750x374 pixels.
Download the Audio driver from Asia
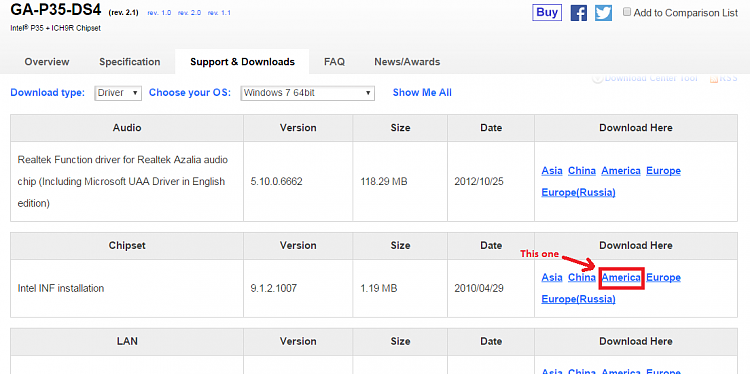(x=552, y=171)
